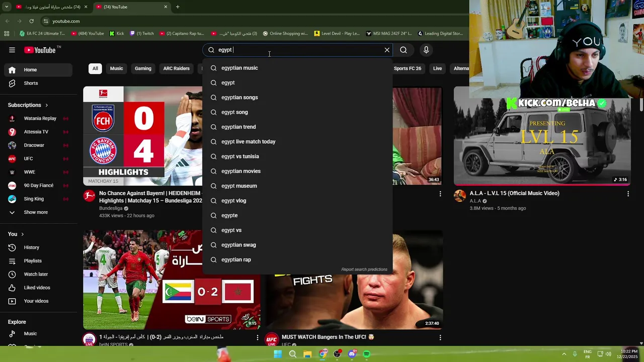The height and width of the screenshot is (362, 644).
Task: Show hidden system tray icons
Action: (x=564, y=354)
